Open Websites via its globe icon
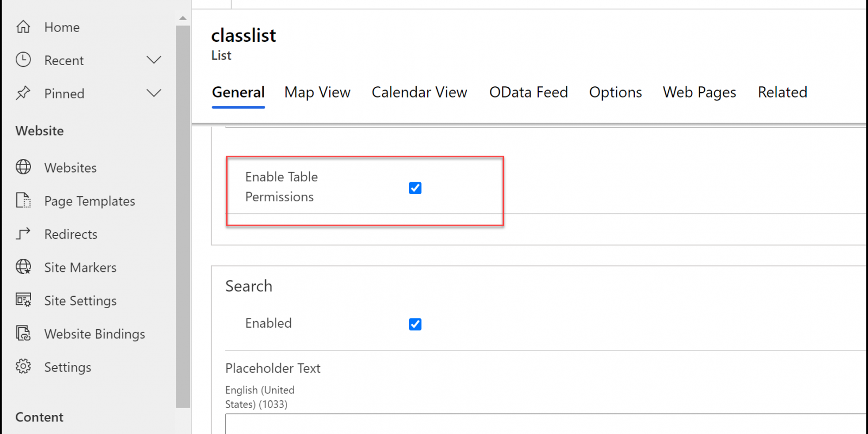The width and height of the screenshot is (868, 434). pos(23,167)
